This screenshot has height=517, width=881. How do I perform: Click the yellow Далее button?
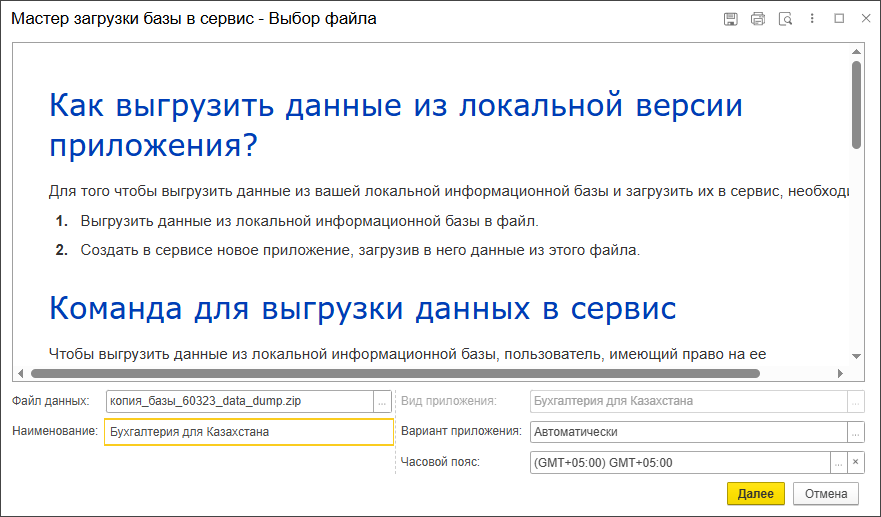[756, 493]
